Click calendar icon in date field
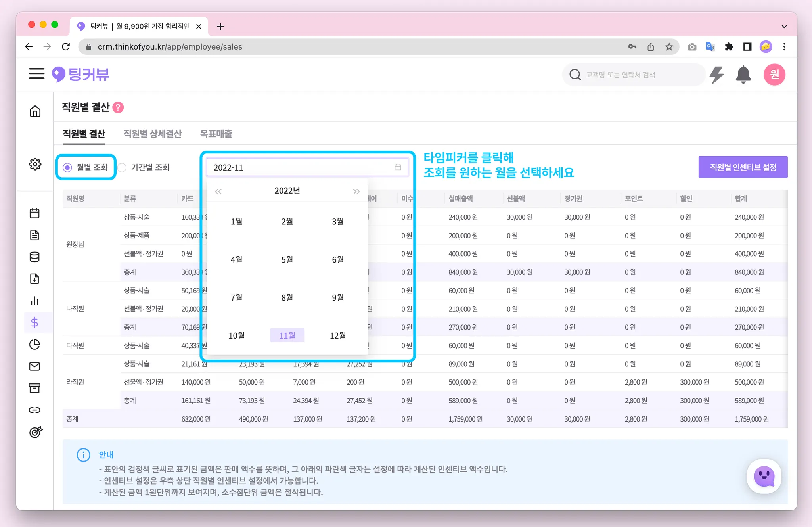This screenshot has height=527, width=812. pos(398,167)
